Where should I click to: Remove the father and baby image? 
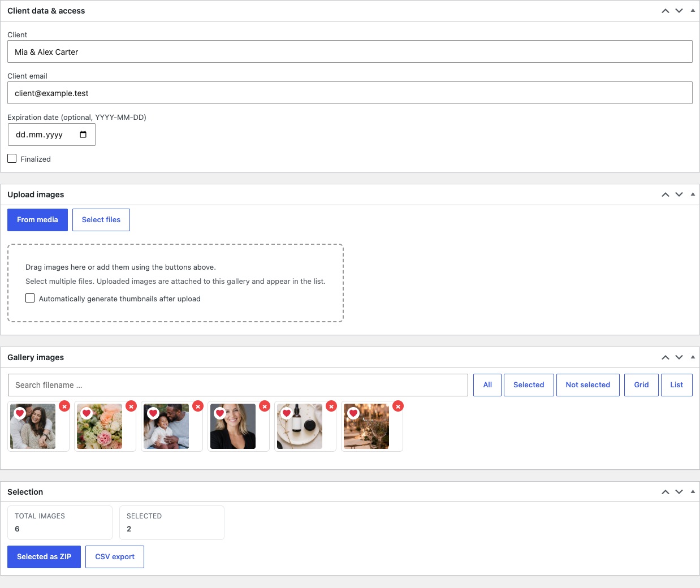pos(198,407)
